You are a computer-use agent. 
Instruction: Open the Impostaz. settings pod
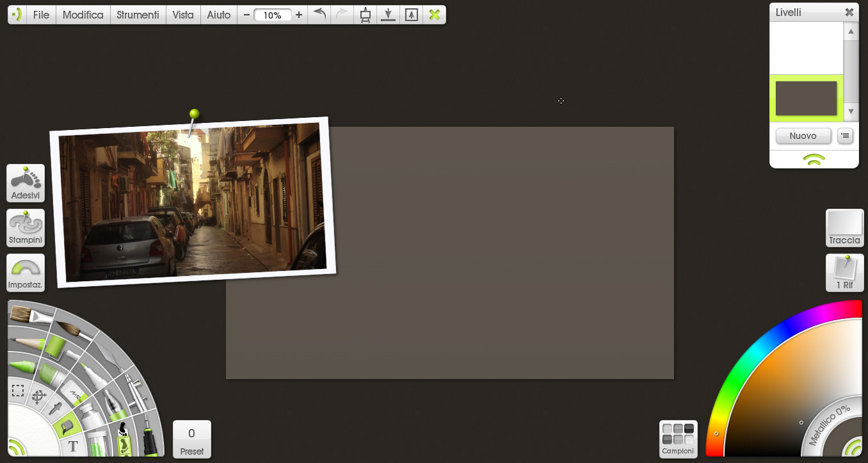[x=26, y=273]
